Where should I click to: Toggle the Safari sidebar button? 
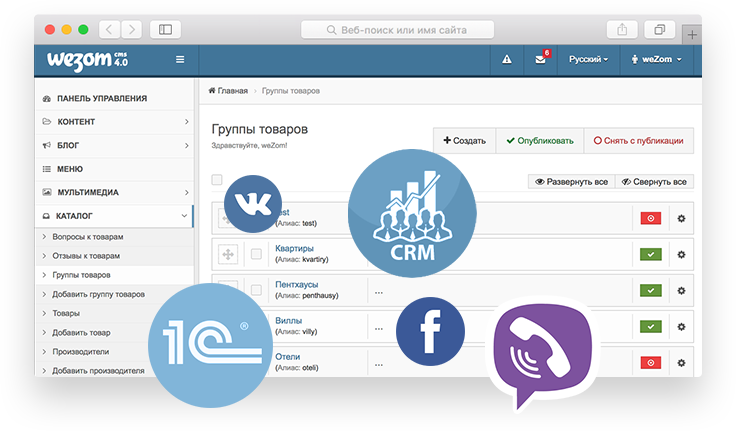[x=165, y=30]
